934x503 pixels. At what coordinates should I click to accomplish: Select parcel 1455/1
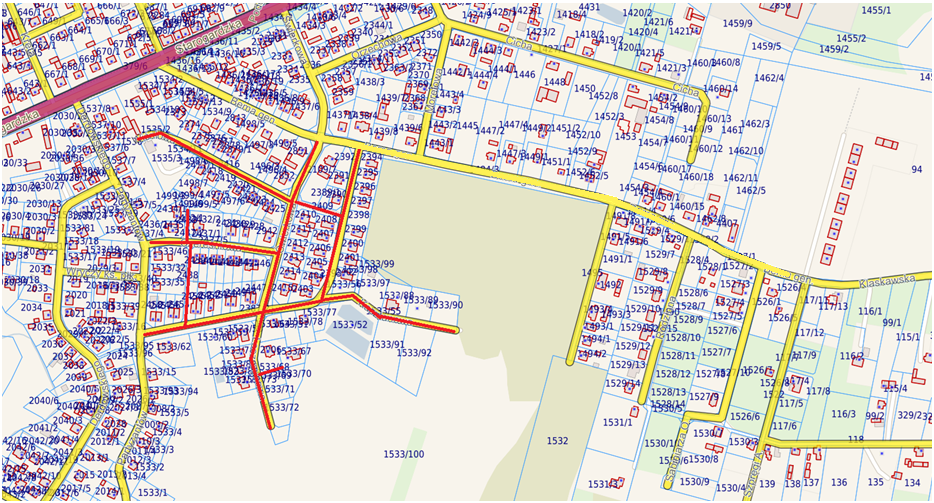click(x=876, y=10)
